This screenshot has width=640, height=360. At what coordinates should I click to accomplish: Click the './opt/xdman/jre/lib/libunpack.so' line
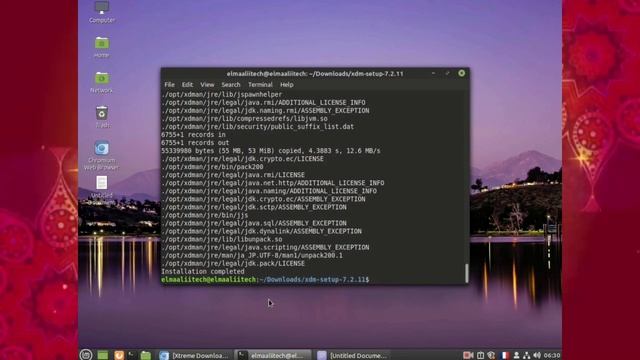point(222,239)
